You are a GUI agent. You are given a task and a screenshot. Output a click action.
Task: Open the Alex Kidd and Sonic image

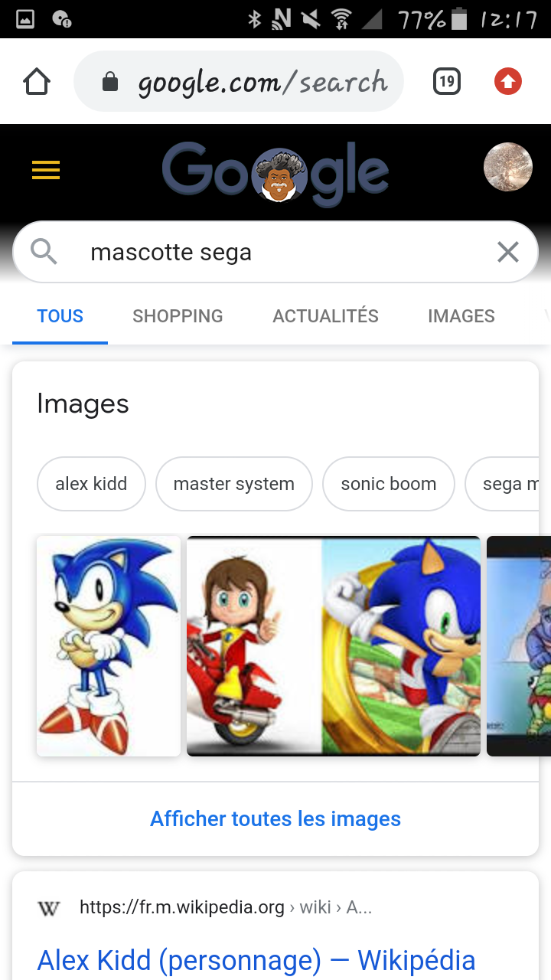tap(334, 646)
